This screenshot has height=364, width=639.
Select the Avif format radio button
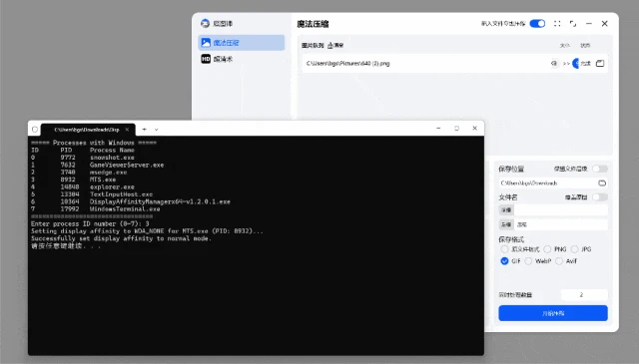point(559,261)
